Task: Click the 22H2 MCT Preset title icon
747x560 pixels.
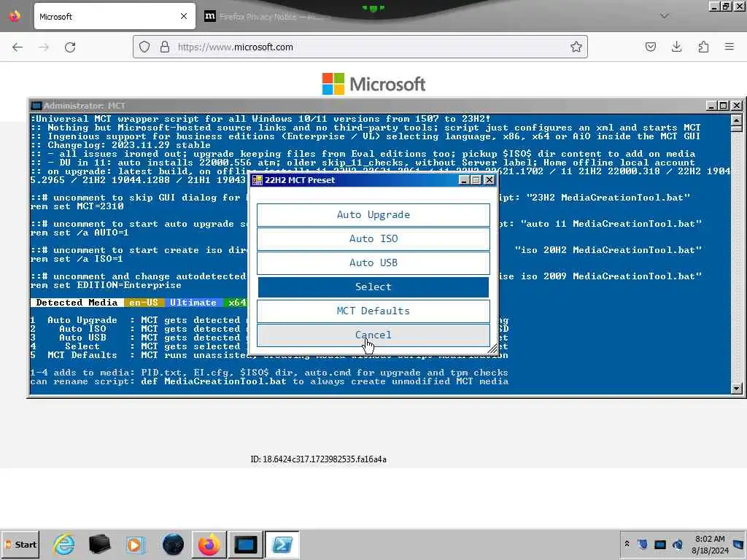Action: (258, 180)
